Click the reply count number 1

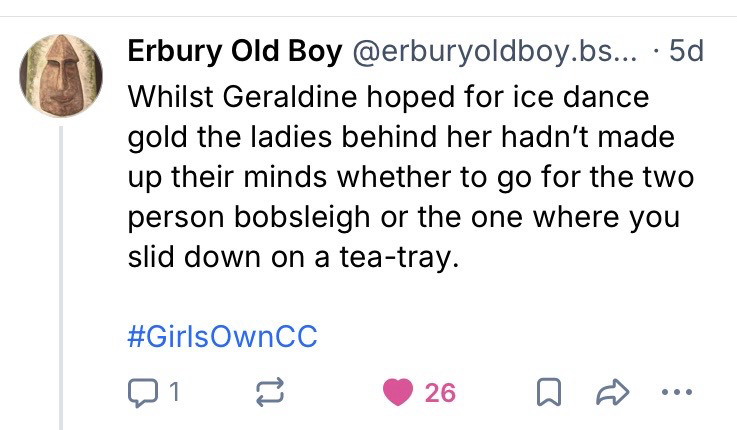172,393
